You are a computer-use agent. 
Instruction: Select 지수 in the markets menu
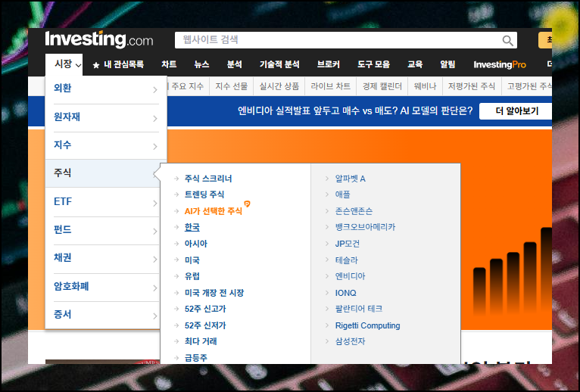(x=63, y=145)
